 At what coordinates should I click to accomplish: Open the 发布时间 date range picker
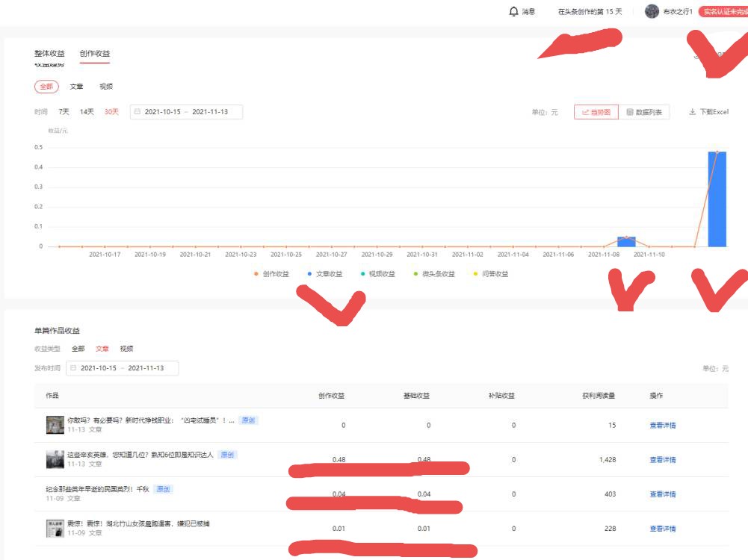tap(122, 368)
